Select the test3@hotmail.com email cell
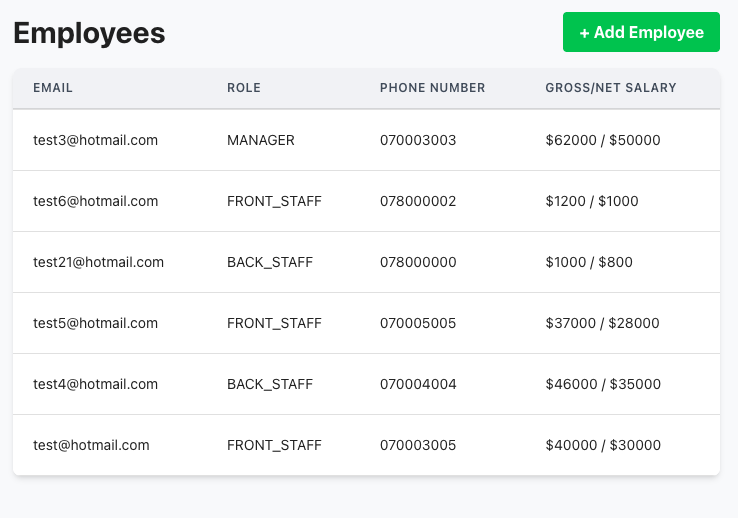The width and height of the screenshot is (738, 518). click(x=96, y=140)
